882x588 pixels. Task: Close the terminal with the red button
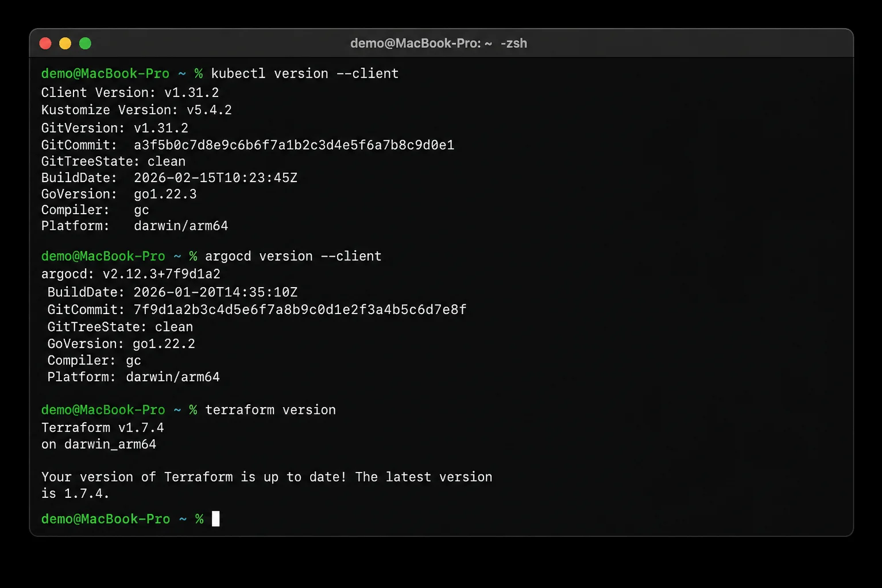45,44
